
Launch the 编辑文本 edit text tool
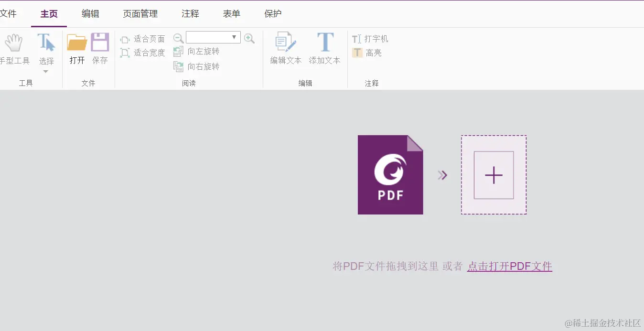286,49
